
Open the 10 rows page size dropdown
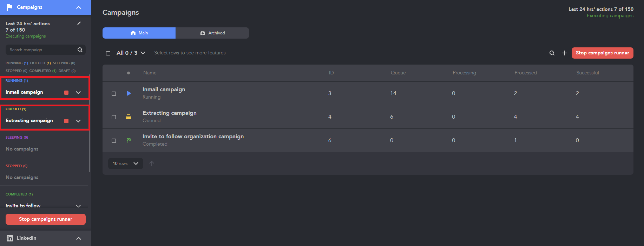[126, 164]
